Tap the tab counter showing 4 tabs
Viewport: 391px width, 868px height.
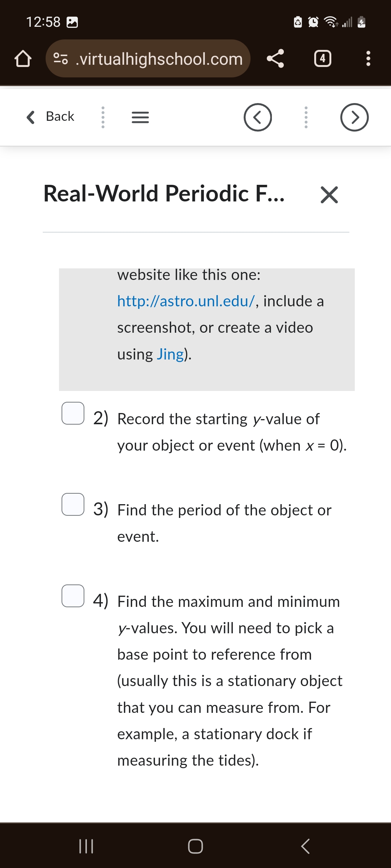323,59
